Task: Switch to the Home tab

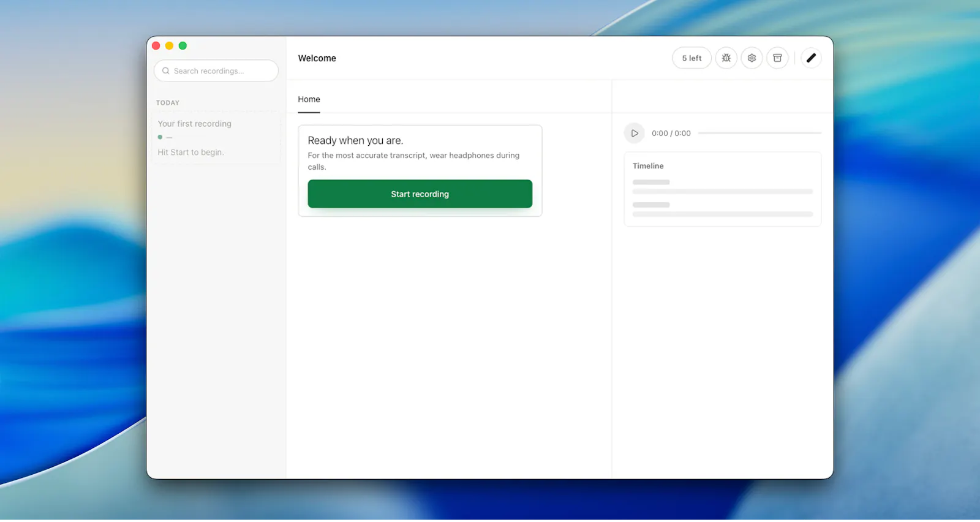Action: (309, 99)
